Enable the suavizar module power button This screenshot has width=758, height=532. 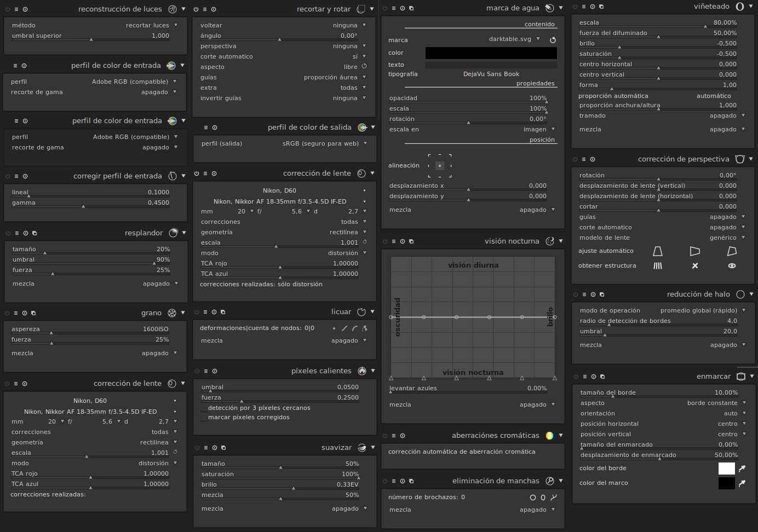pyautogui.click(x=197, y=448)
